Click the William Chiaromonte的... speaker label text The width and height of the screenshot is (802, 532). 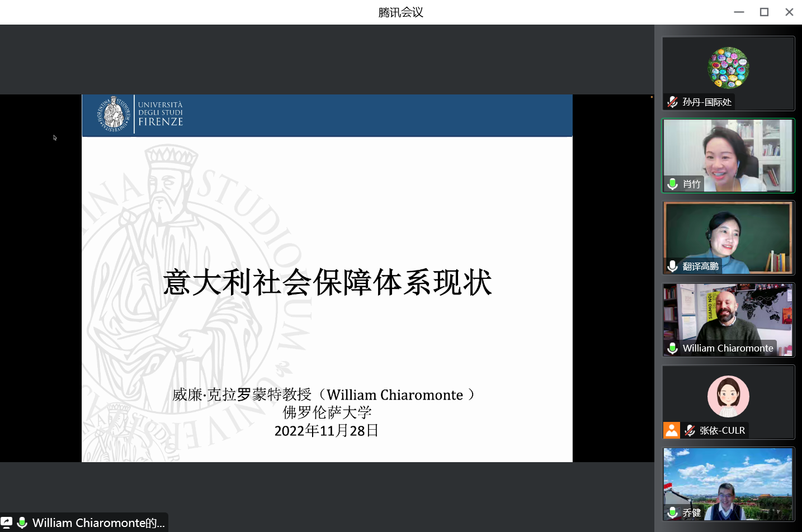pyautogui.click(x=98, y=522)
